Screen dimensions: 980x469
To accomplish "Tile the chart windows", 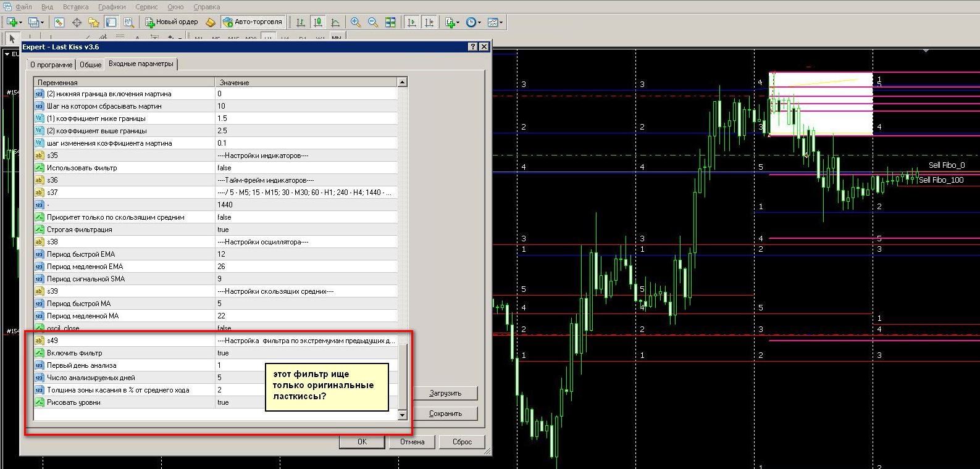I will [390, 22].
